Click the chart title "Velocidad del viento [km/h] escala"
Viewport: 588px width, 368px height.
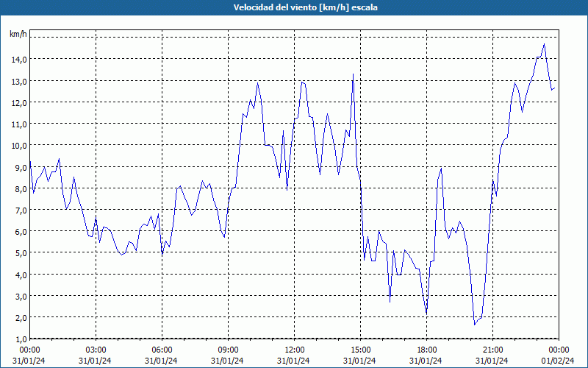point(305,7)
